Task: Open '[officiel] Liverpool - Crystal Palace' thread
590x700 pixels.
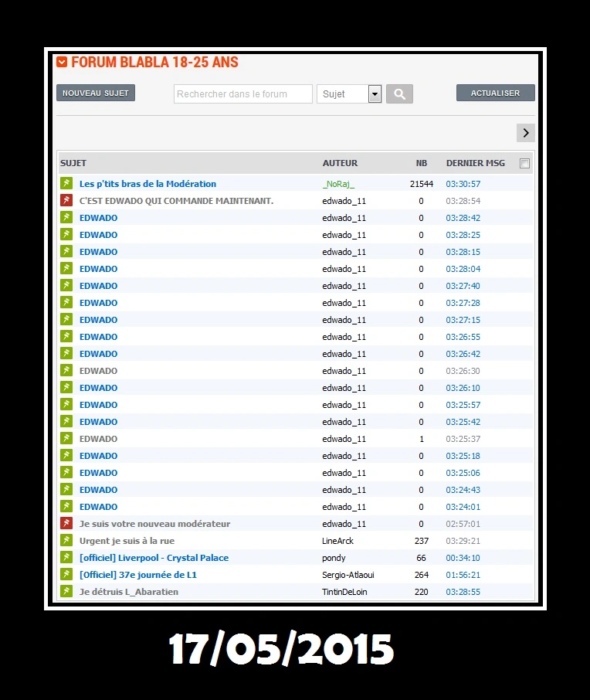Action: [x=154, y=558]
